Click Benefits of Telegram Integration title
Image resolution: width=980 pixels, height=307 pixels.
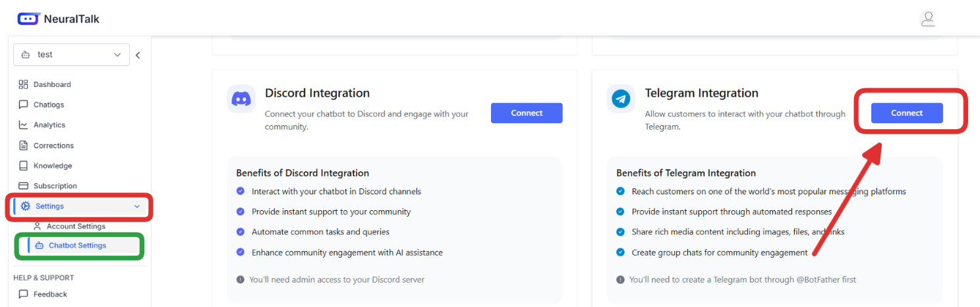click(686, 173)
